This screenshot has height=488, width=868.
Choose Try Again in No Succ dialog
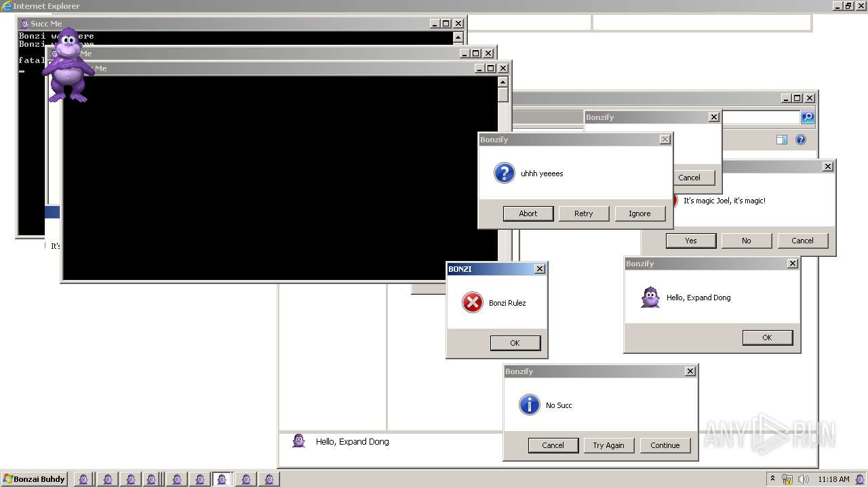coord(609,445)
